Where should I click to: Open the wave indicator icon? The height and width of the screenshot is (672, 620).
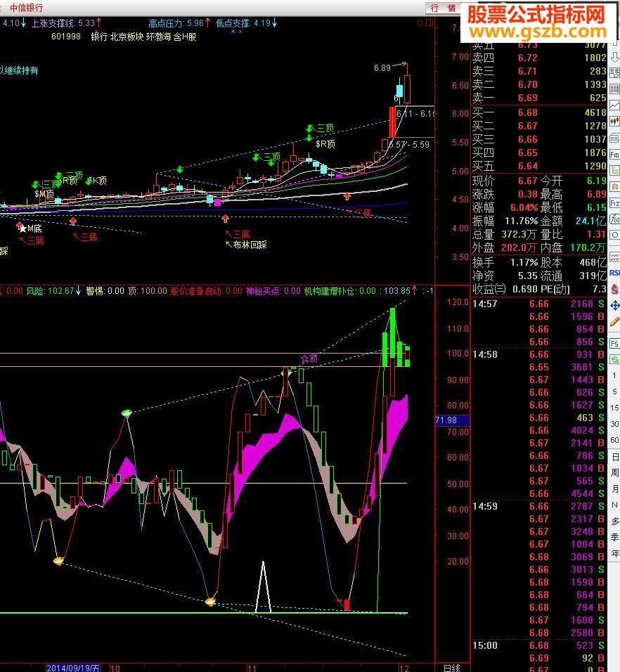(x=615, y=257)
